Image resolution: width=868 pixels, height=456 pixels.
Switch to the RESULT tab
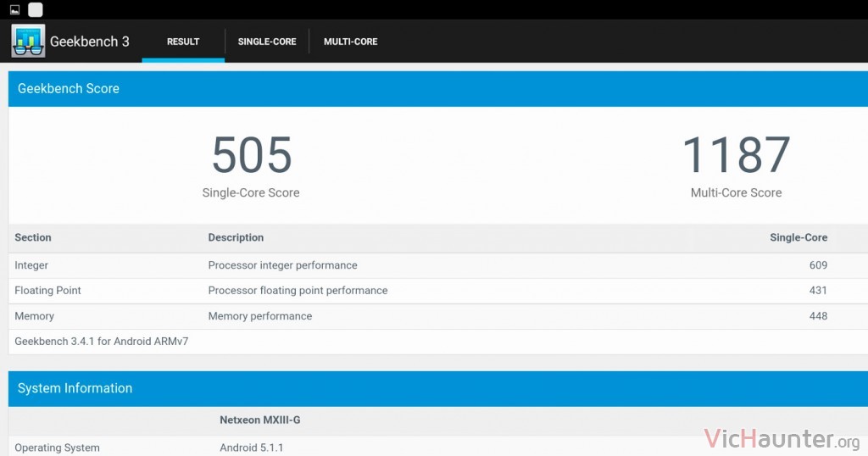pyautogui.click(x=183, y=42)
